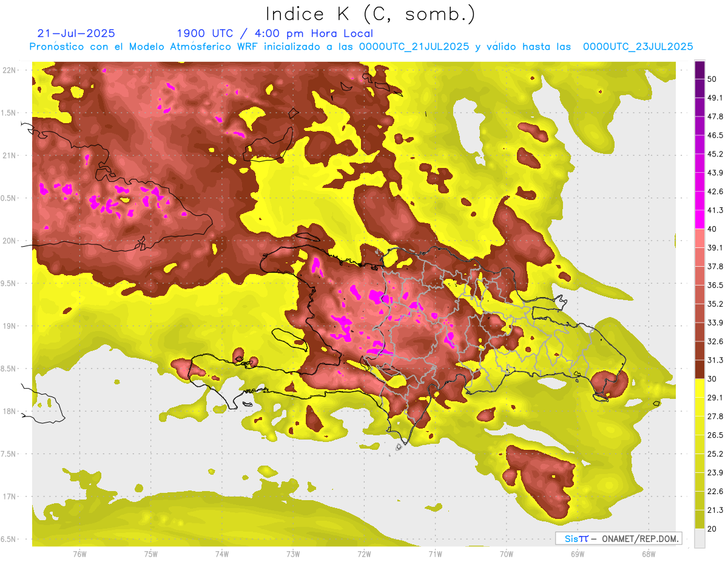Click the 'Indice K (C, somb.)' title
The width and height of the screenshot is (728, 562).
(370, 14)
